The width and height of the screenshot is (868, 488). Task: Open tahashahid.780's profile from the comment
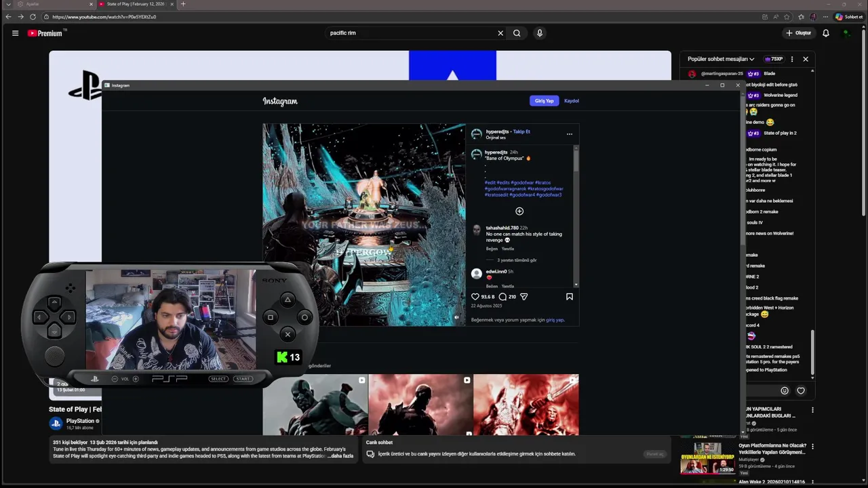pos(502,228)
